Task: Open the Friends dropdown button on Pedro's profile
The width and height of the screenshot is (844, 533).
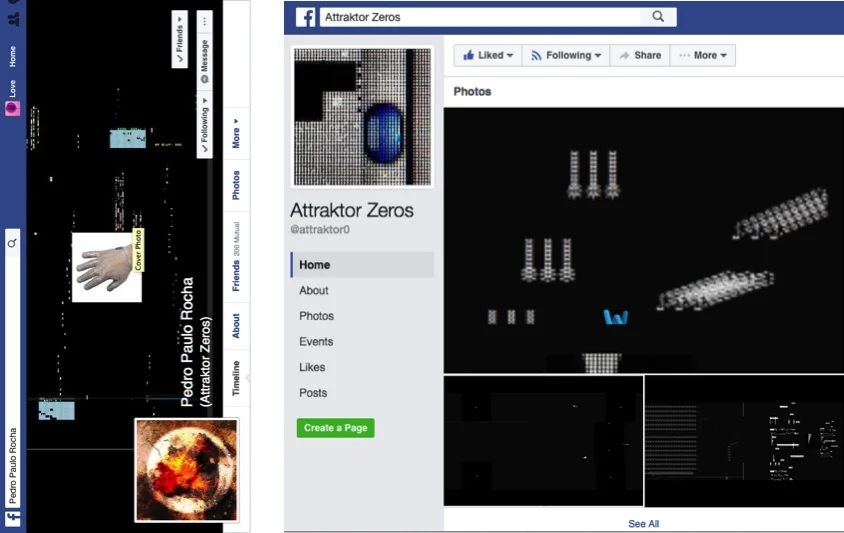Action: click(x=180, y=39)
